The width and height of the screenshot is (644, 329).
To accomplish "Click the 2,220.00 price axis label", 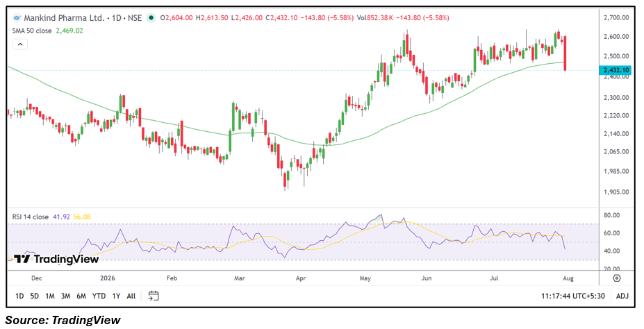I will pos(616,116).
